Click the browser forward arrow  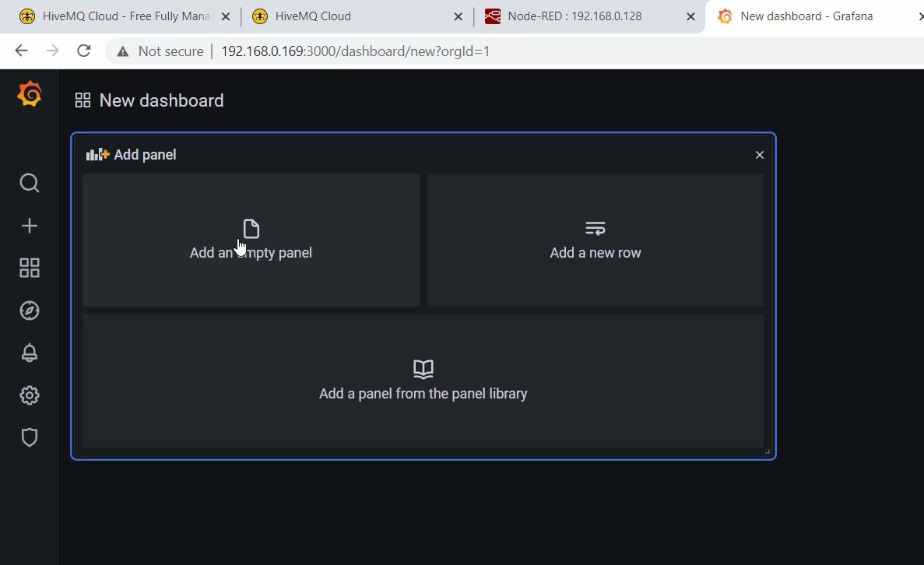(x=52, y=51)
